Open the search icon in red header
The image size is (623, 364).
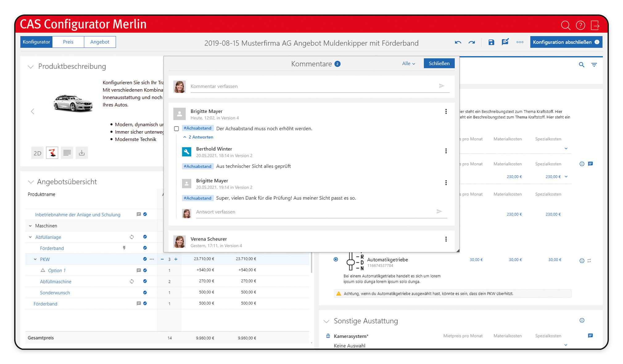[566, 25]
